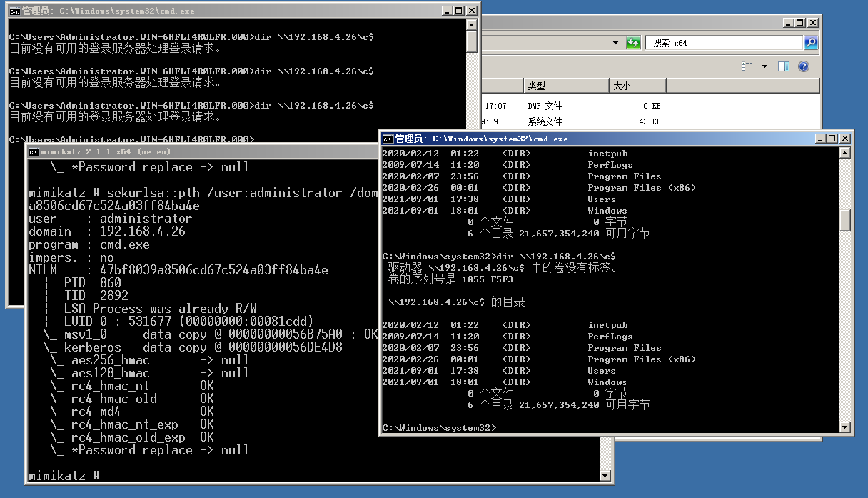868x498 pixels.
Task: Open system menu icon of mimikatz window
Action: click(34, 151)
